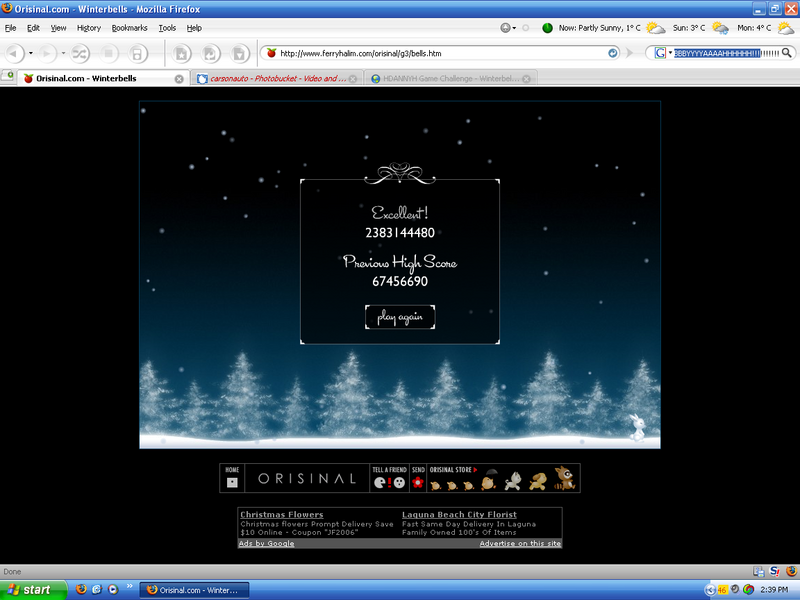This screenshot has width=800, height=600.
Task: Click Advertise on this site link
Action: 520,543
